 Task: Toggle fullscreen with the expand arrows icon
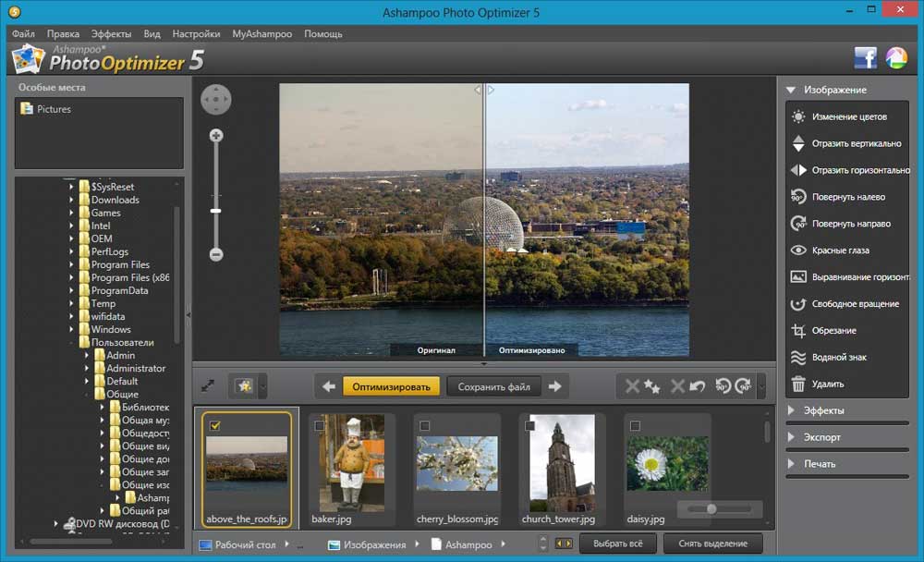207,386
